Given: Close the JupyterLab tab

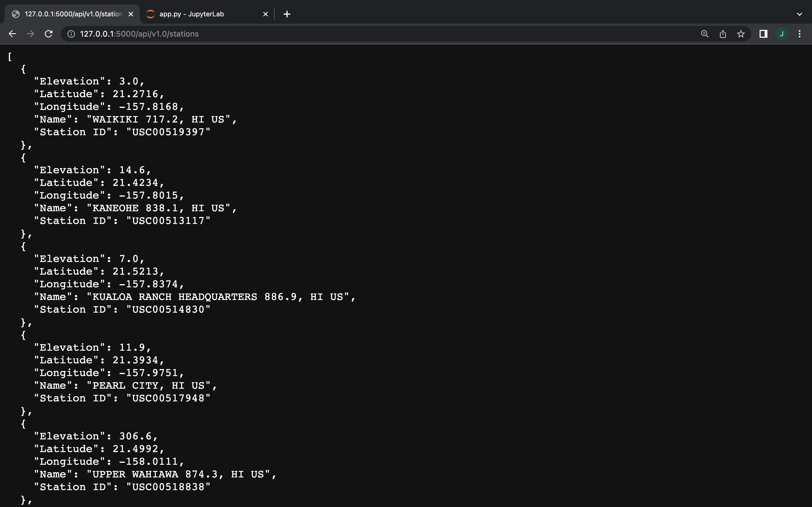Looking at the screenshot, I should tap(265, 14).
